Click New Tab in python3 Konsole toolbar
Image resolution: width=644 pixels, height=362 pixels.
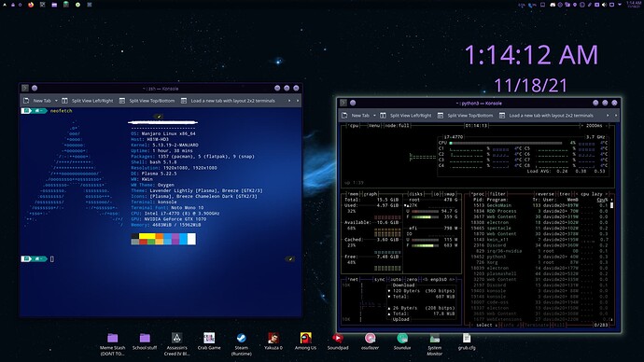(356, 116)
